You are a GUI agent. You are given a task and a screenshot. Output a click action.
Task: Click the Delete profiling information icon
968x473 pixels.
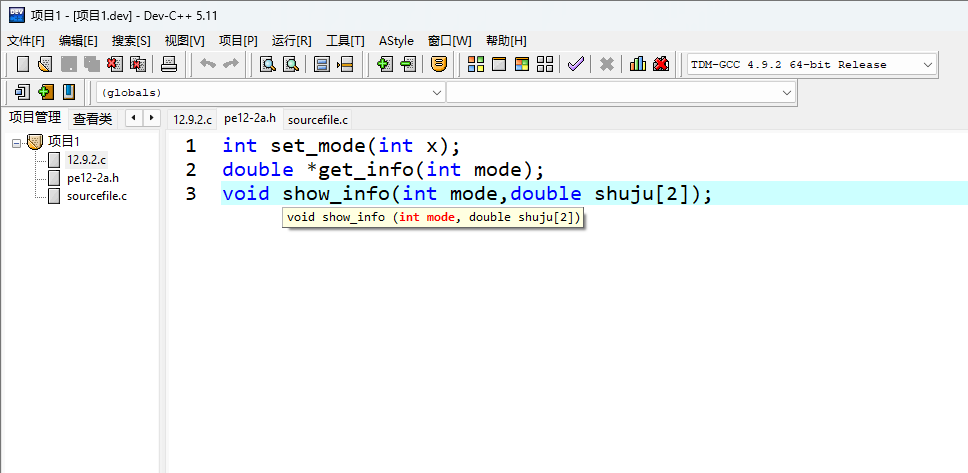click(661, 64)
